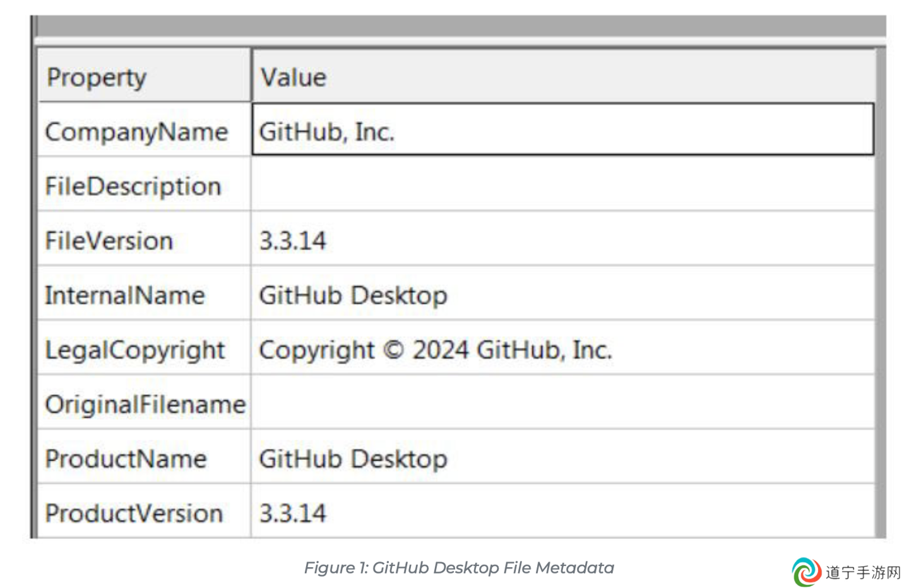Click the empty OriginalFilename value cell
909x588 pixels.
pyautogui.click(x=563, y=403)
